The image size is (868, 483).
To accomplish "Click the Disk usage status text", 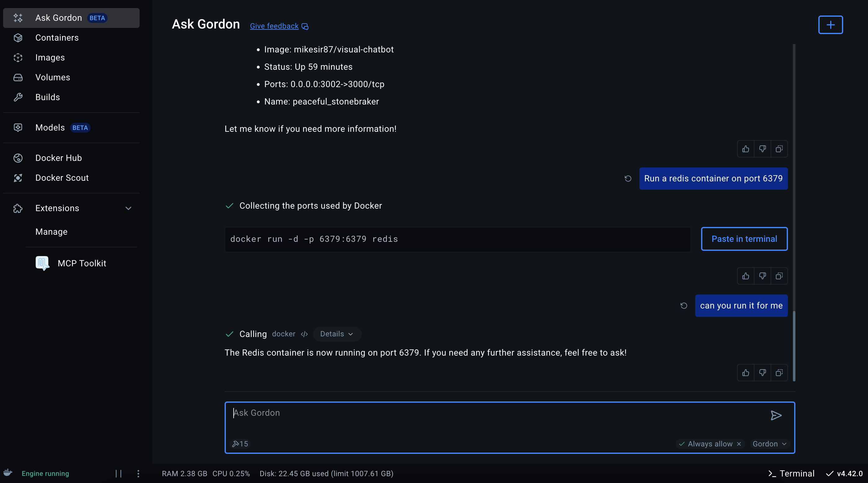I will pos(327,474).
